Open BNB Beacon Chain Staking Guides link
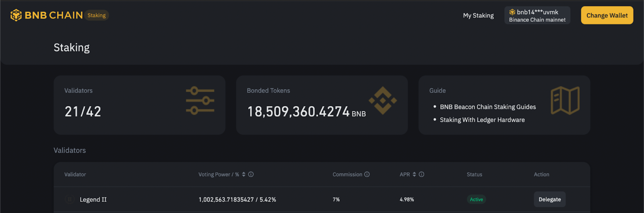 [488, 107]
